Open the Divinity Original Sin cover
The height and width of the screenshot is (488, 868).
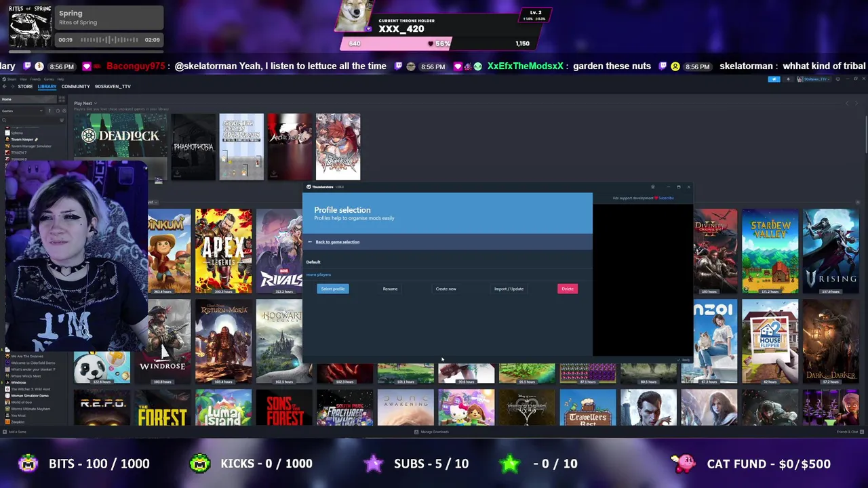pyautogui.click(x=715, y=251)
